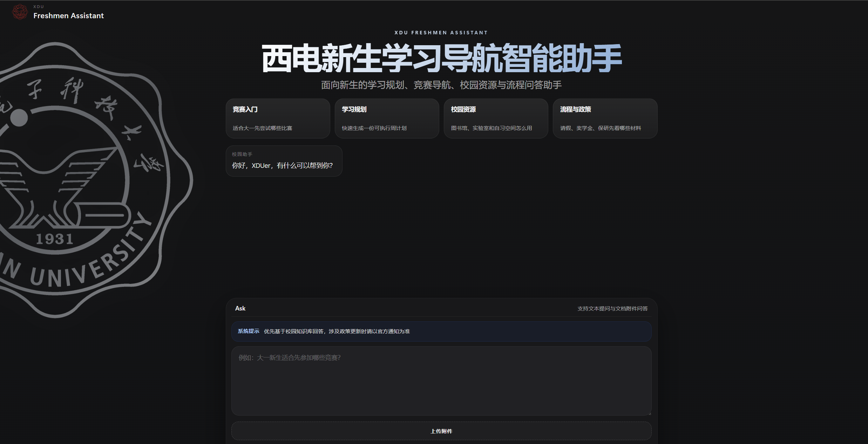Click the small XDU label above Freshmen Assistant
The width and height of the screenshot is (868, 444).
[39, 7]
